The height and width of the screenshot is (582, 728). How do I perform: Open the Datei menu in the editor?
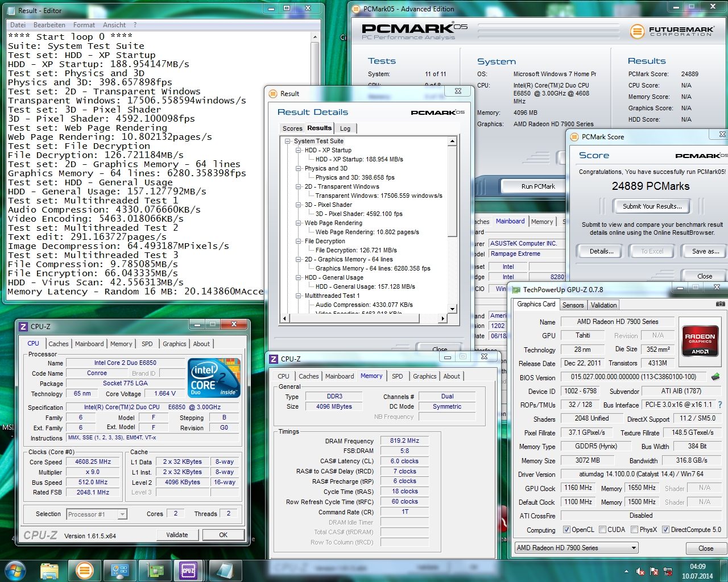(18, 25)
